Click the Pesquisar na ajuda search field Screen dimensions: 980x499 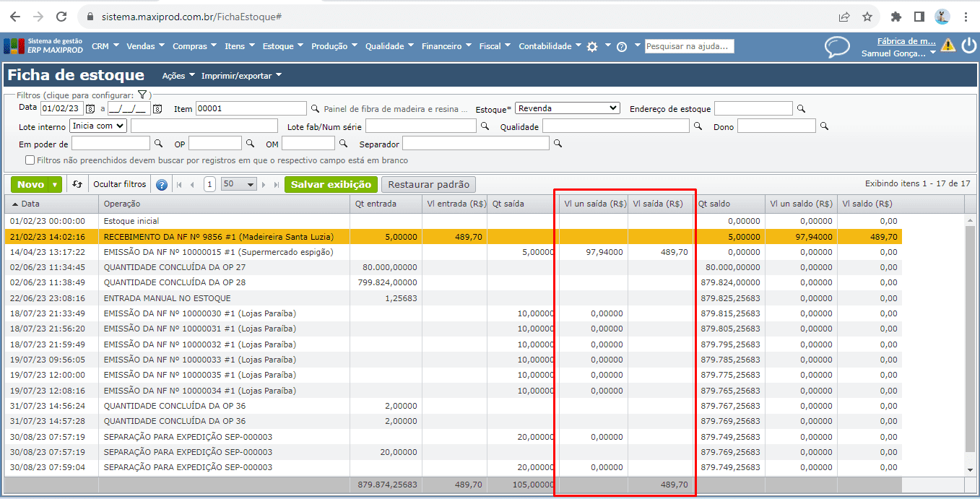coord(689,46)
